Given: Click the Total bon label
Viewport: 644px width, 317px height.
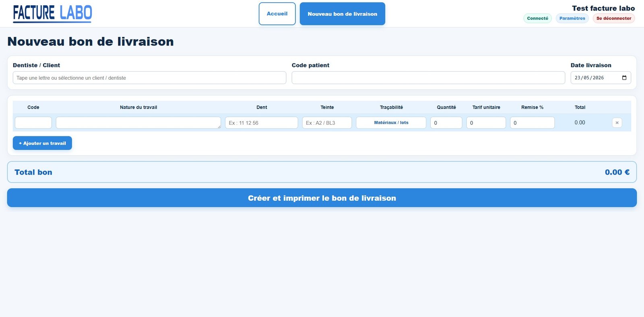Looking at the screenshot, I should (x=33, y=172).
